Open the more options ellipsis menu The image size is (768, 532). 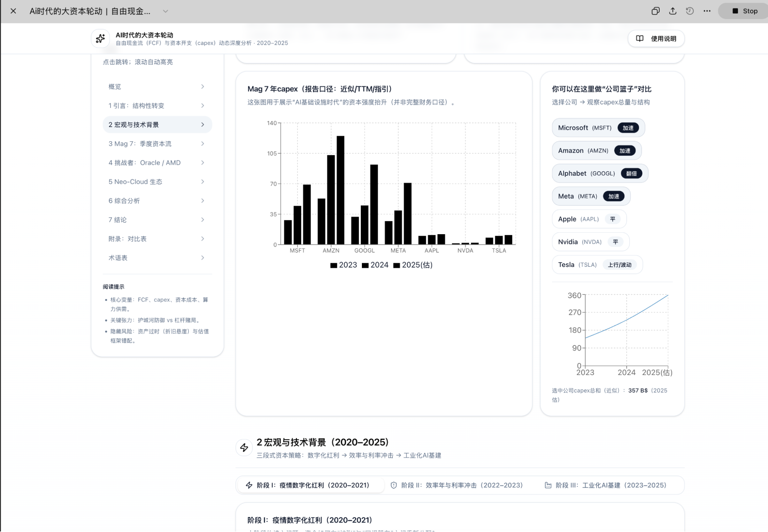tap(707, 11)
